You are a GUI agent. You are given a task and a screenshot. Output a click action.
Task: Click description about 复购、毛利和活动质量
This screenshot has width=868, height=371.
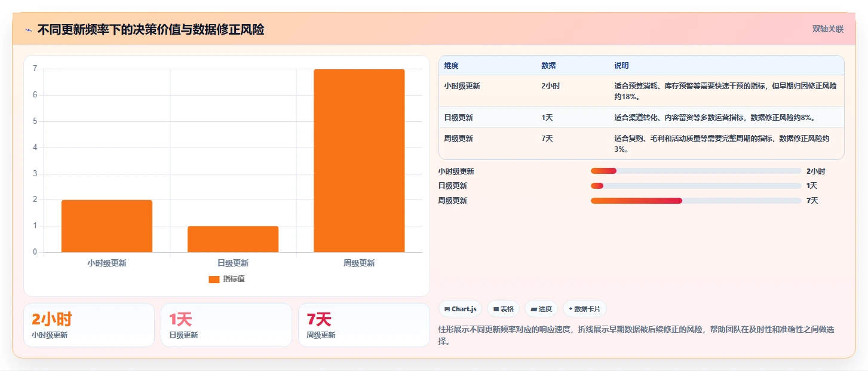pyautogui.click(x=722, y=143)
